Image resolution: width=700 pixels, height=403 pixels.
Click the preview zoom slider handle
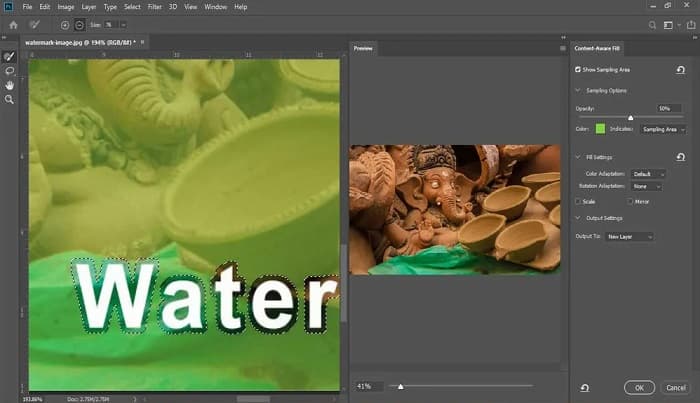[x=400, y=386]
